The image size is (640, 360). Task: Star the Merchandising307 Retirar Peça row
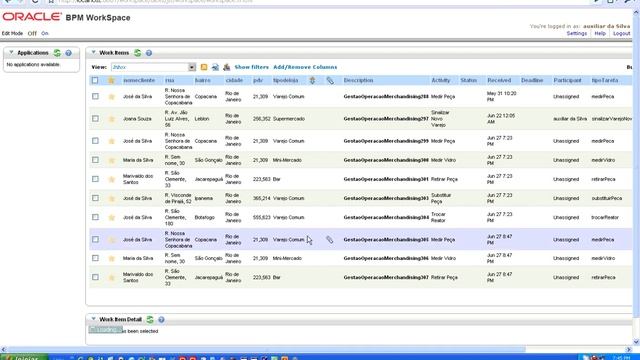click(111, 278)
